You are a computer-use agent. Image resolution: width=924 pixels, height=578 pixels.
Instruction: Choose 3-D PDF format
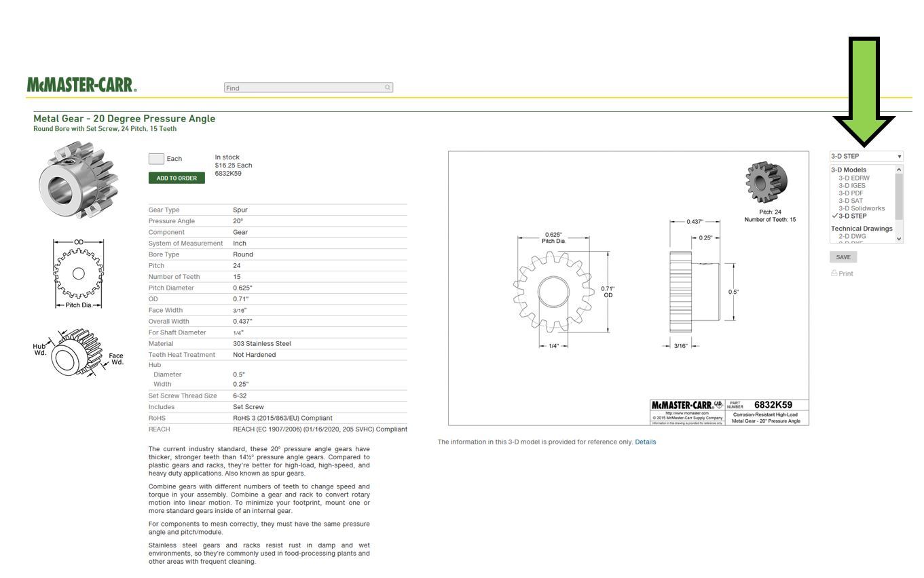(851, 193)
